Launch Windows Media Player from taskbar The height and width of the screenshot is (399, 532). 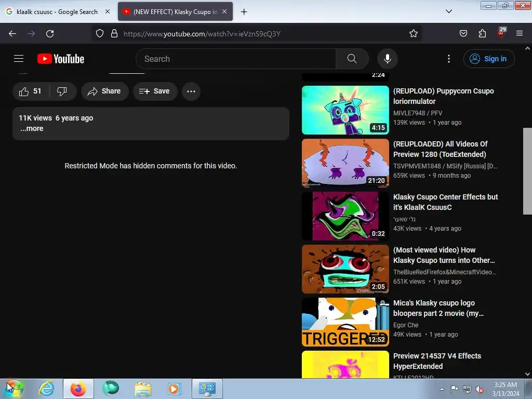coord(175,389)
